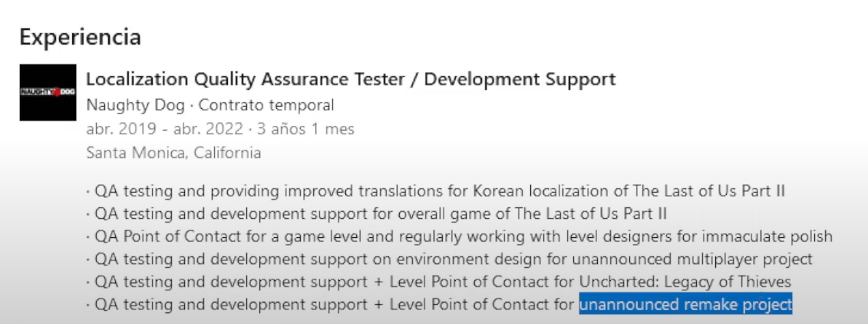The width and height of the screenshot is (868, 324).
Task: Click the Uncharted: Legacy of Thieves text
Action: click(685, 281)
